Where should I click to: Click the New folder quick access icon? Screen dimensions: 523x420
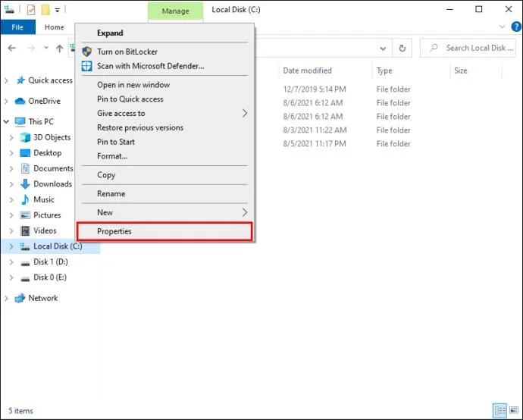click(45, 10)
